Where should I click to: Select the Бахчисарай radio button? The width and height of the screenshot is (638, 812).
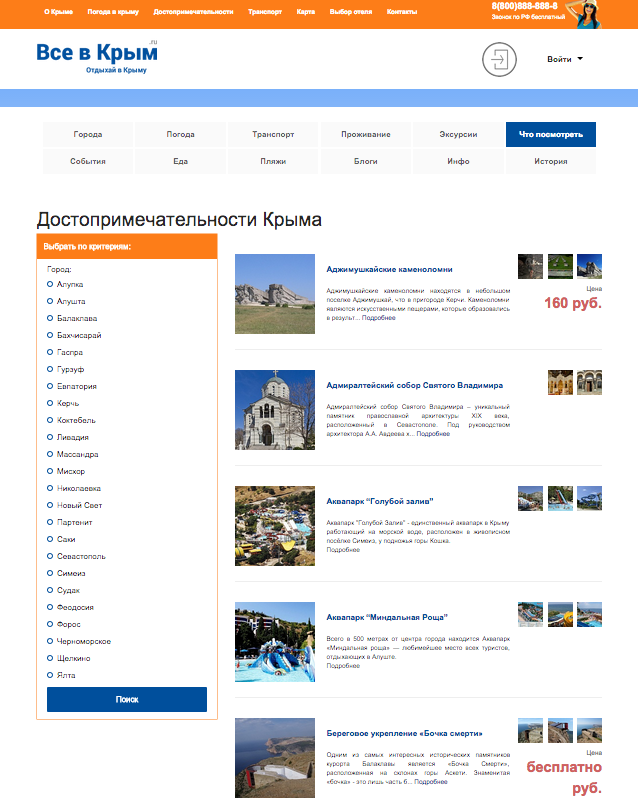pos(50,335)
